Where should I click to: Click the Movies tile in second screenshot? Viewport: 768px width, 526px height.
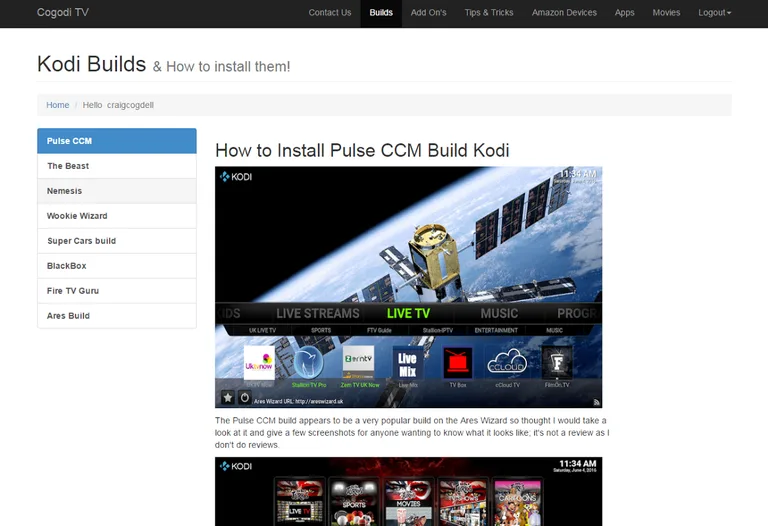tap(408, 502)
